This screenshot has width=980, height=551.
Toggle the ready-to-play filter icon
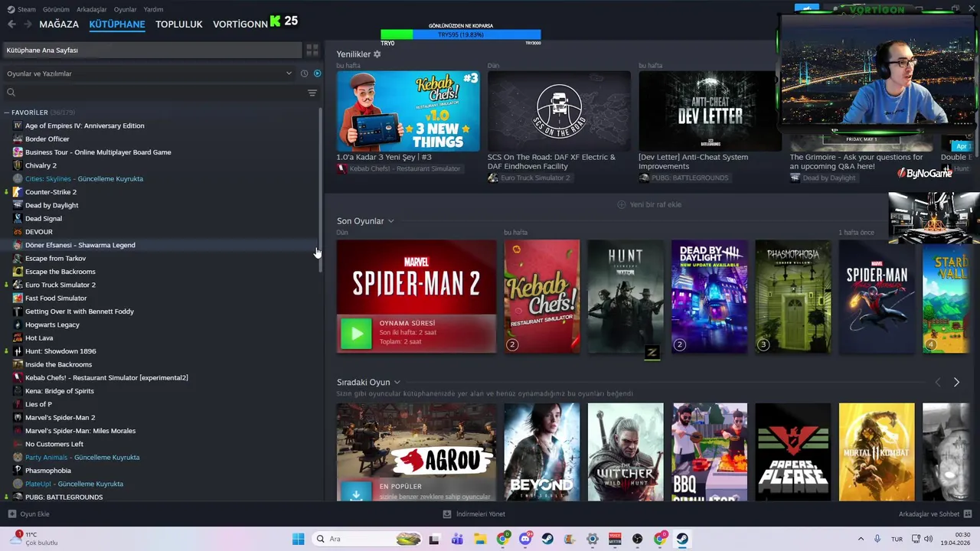tap(317, 73)
